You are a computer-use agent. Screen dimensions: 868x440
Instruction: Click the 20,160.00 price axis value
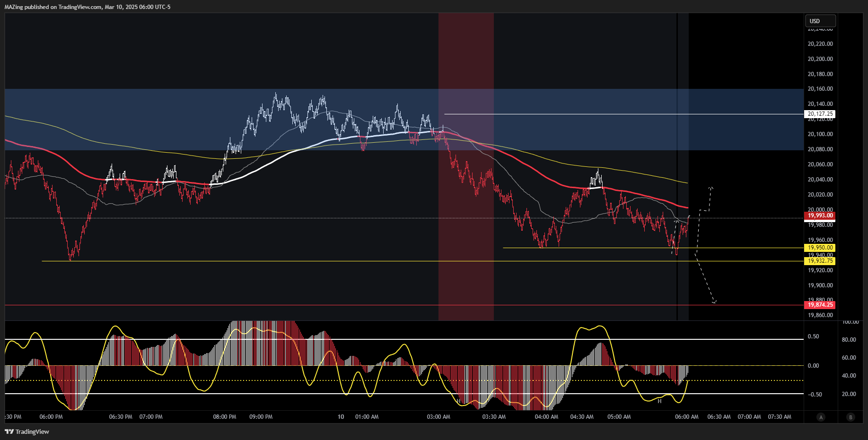(x=820, y=89)
